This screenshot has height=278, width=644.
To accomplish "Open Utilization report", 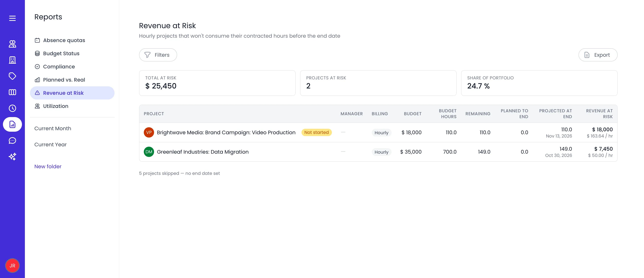I will [x=72, y=106].
